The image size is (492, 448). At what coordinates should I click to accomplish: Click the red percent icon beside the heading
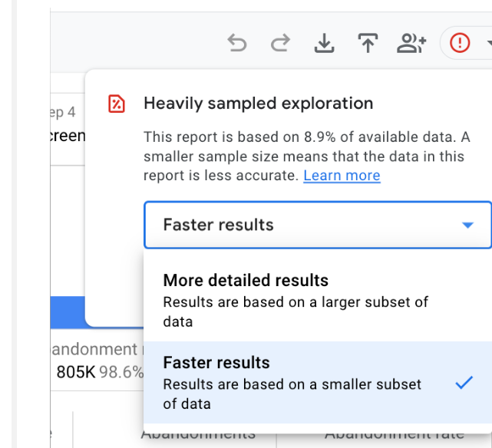tap(117, 104)
